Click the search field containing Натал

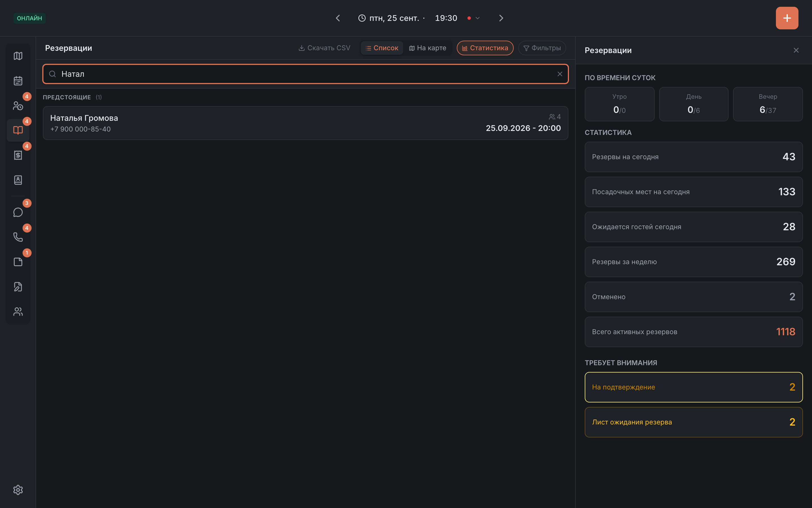click(x=305, y=74)
